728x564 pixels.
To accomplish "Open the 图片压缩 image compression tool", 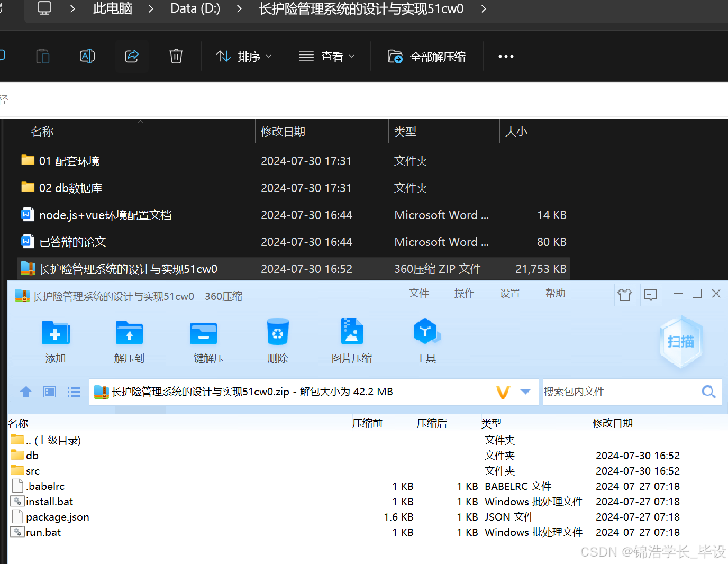I will (351, 339).
